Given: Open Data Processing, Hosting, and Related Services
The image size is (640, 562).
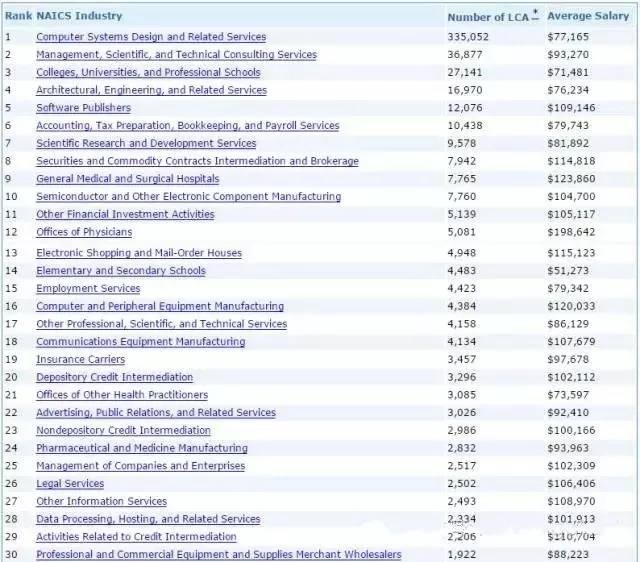Looking at the screenshot, I should coord(148,519).
